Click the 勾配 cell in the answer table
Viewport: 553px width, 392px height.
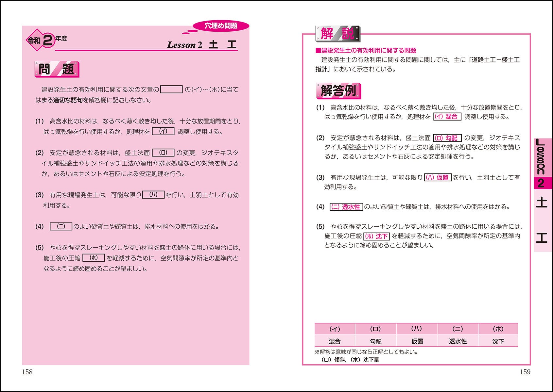point(375,341)
